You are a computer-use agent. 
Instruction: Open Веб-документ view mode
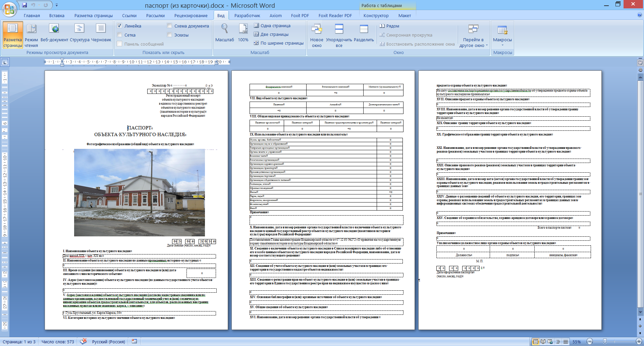coord(54,34)
